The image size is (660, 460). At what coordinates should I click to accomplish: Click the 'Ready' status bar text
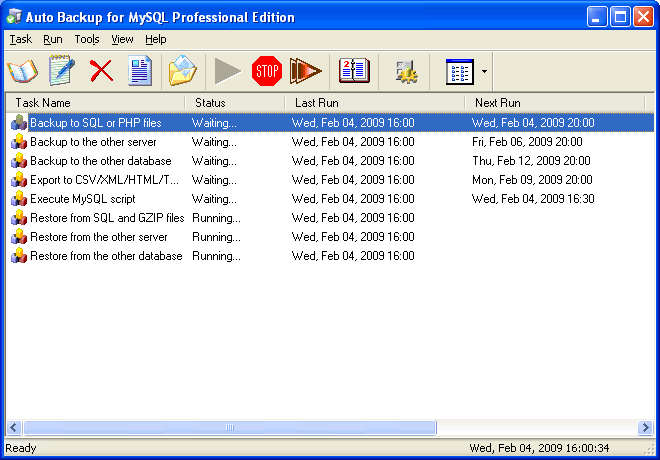pyautogui.click(x=21, y=448)
